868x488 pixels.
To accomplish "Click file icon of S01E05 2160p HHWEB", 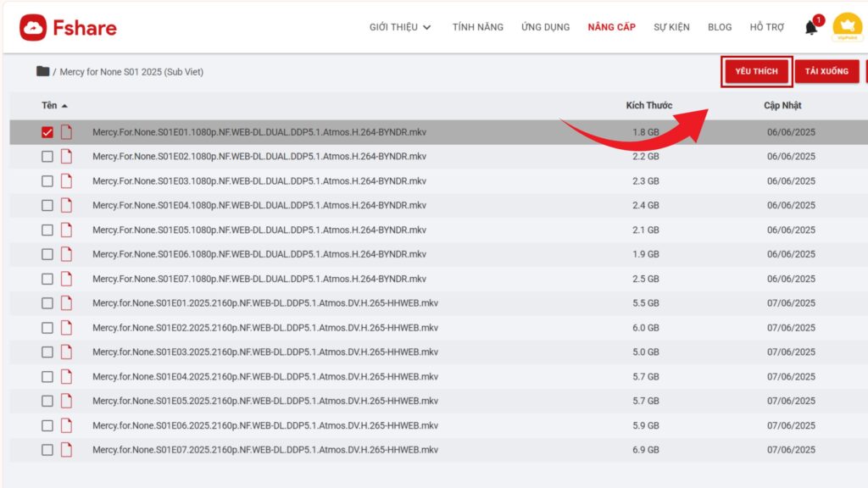I will click(66, 401).
